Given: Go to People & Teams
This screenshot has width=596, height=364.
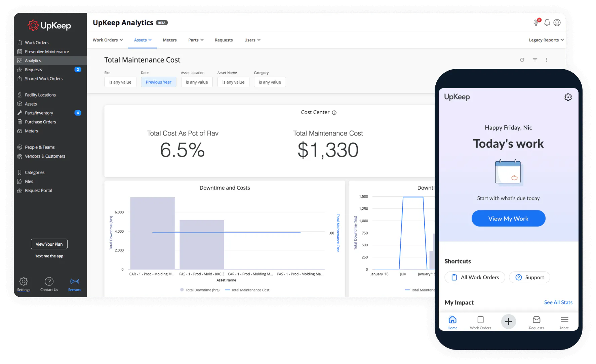Looking at the screenshot, I should pyautogui.click(x=50, y=147).
